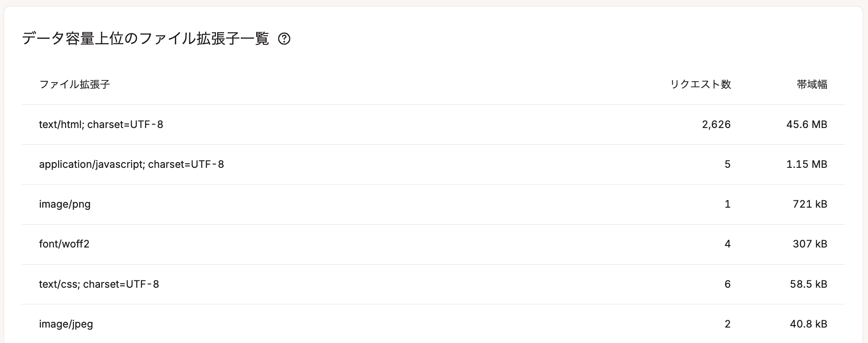Click the 40.8 kB bandwidth value
This screenshot has width=868, height=343.
pyautogui.click(x=808, y=324)
